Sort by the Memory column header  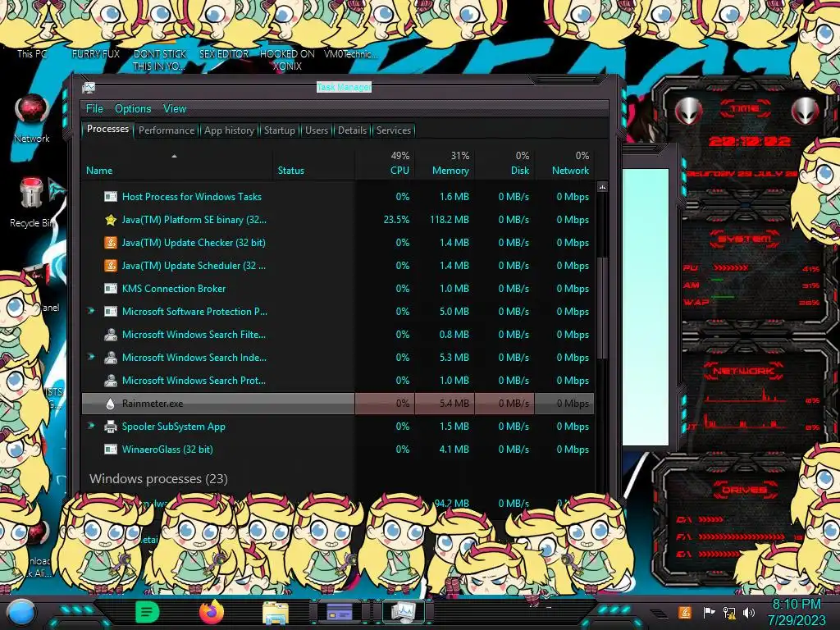tap(445, 164)
